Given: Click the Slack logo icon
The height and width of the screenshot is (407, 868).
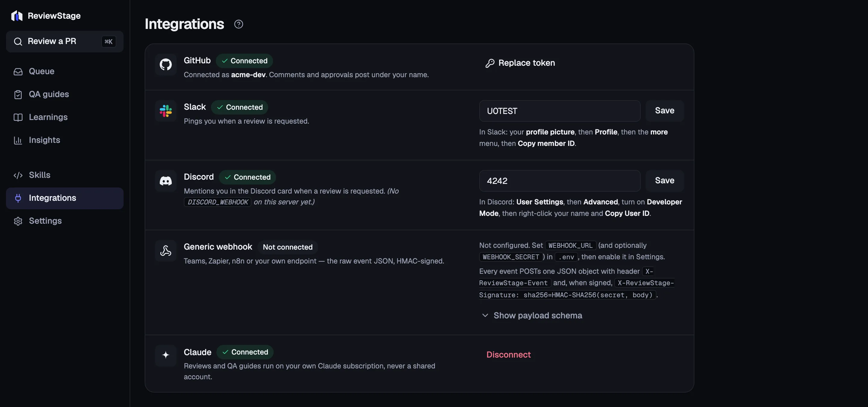Looking at the screenshot, I should pos(165,111).
